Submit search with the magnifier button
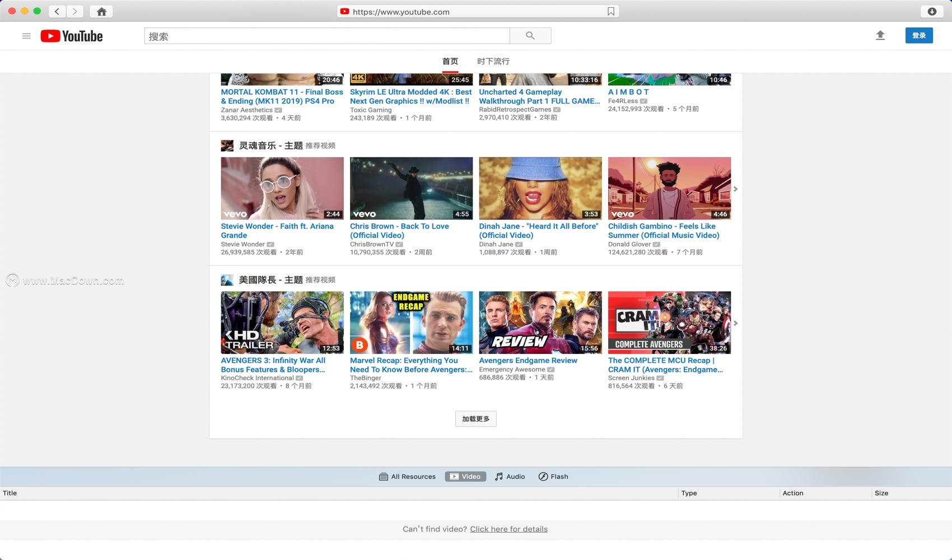Screen dimensions: 952x560 (x=530, y=36)
